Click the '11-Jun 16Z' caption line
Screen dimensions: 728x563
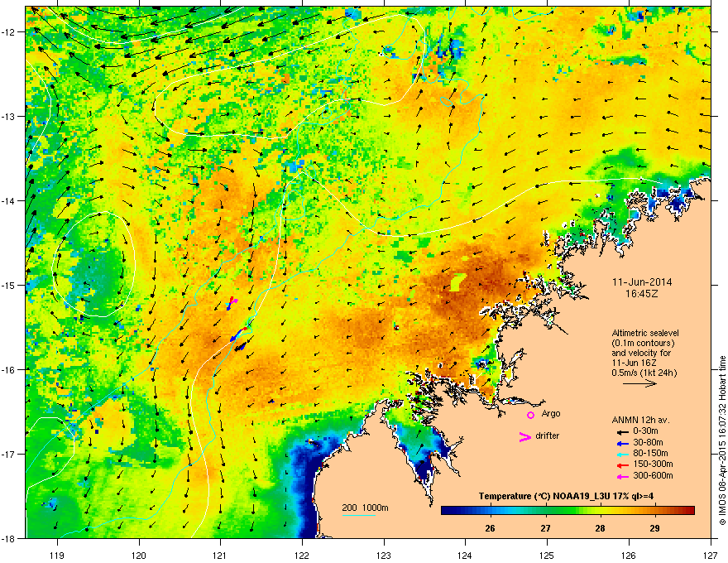(635, 363)
